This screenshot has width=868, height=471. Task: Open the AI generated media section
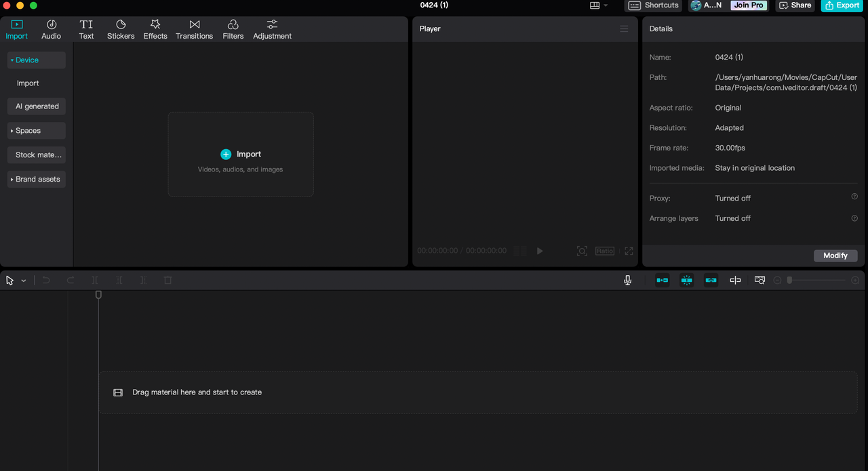(37, 106)
